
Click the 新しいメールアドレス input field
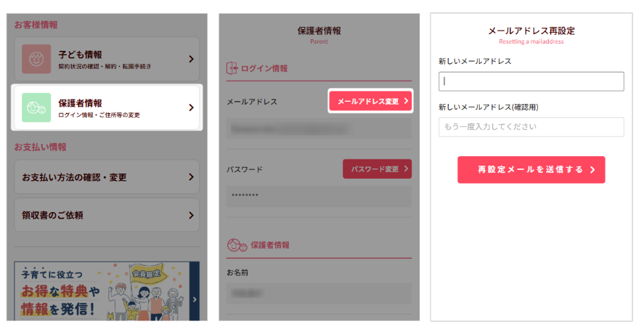[x=531, y=81]
